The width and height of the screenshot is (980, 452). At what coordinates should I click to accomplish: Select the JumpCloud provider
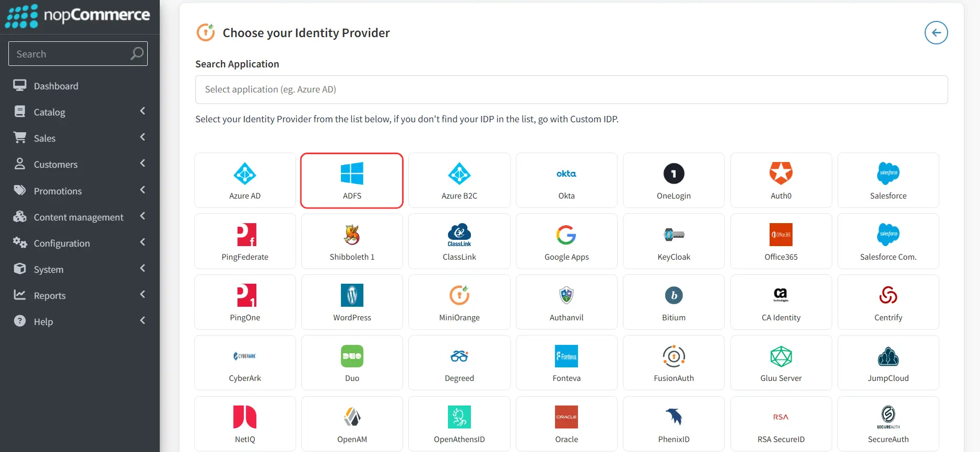[888, 362]
